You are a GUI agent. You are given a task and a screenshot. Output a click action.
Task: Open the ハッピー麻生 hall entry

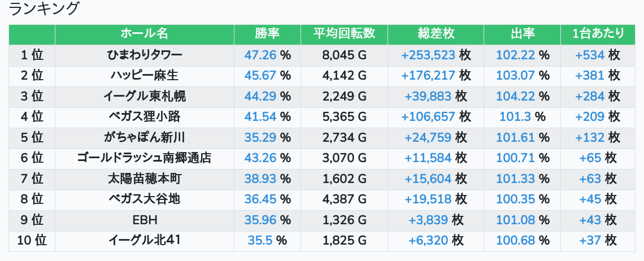[x=144, y=75]
